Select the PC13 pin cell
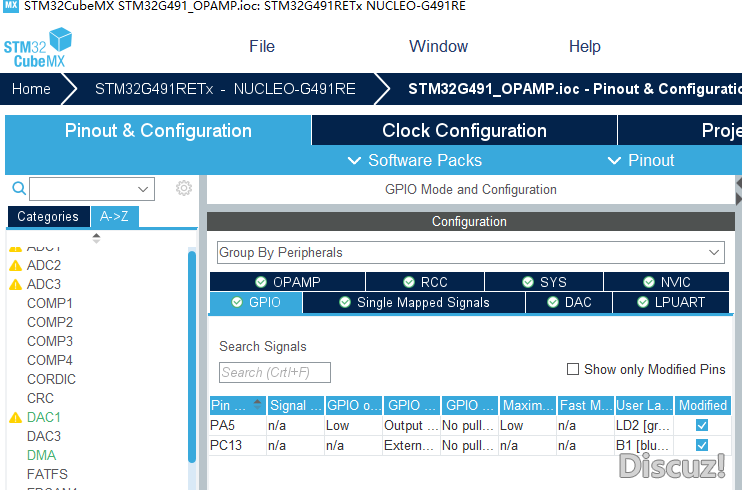Image resolution: width=742 pixels, height=490 pixels. tap(238, 445)
